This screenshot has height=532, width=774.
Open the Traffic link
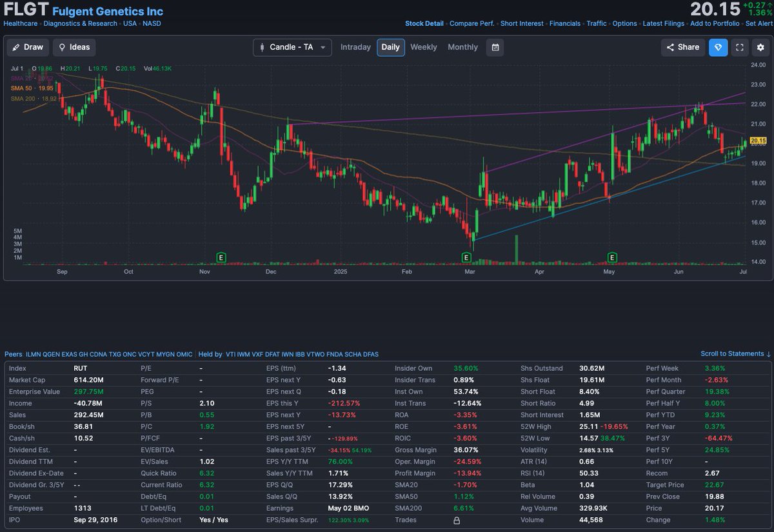pyautogui.click(x=597, y=24)
